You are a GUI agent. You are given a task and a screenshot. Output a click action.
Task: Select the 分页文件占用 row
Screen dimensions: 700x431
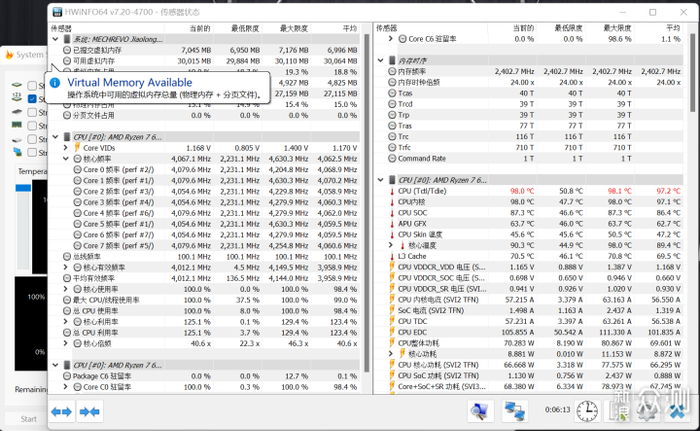205,115
